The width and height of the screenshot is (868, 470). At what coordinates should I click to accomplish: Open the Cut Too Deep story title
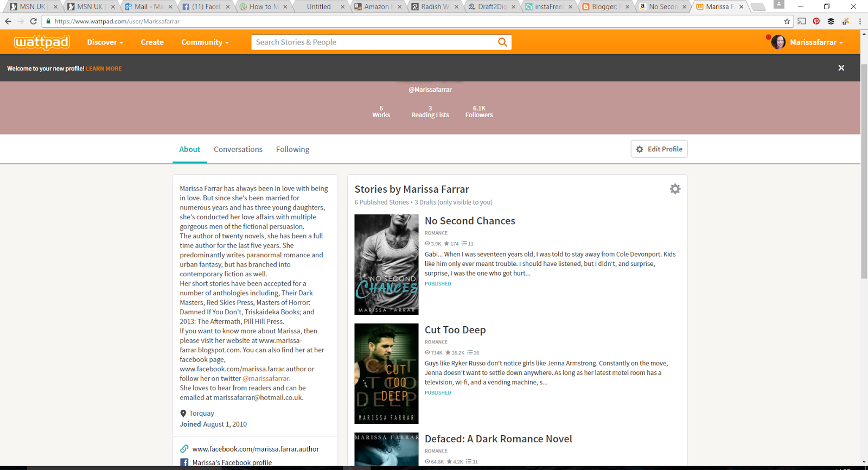455,330
